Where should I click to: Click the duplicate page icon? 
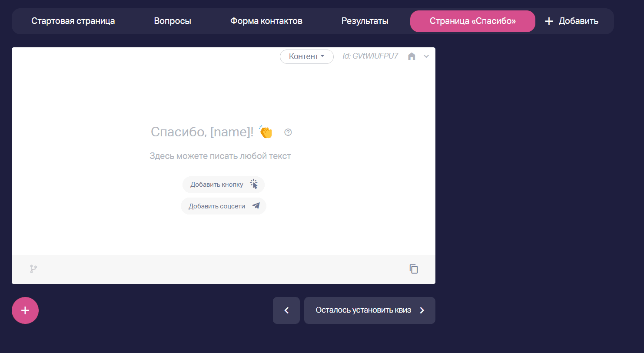(414, 269)
